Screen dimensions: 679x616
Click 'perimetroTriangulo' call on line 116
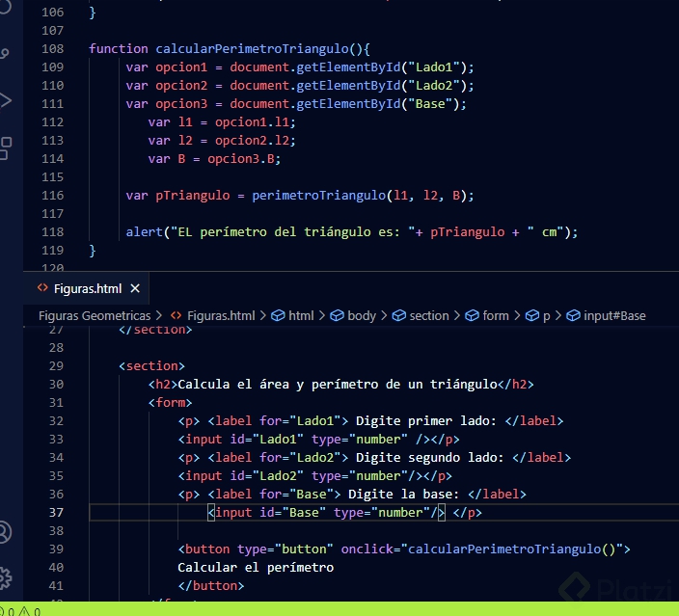318,196
